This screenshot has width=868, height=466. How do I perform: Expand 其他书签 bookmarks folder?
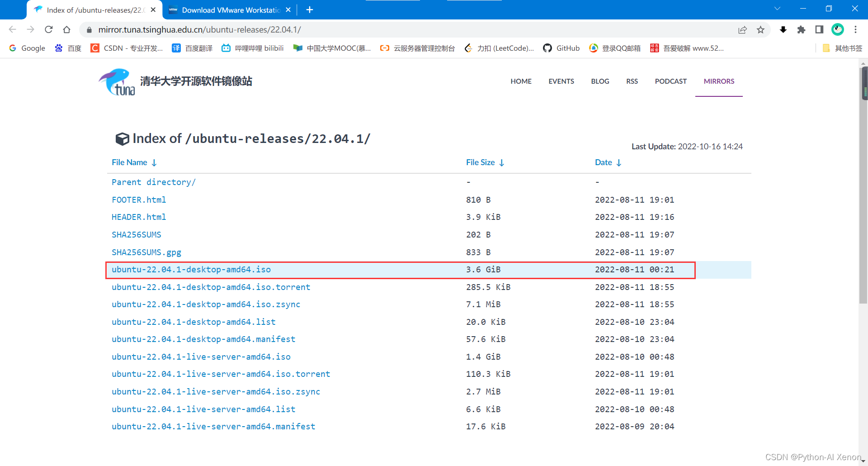click(x=842, y=48)
